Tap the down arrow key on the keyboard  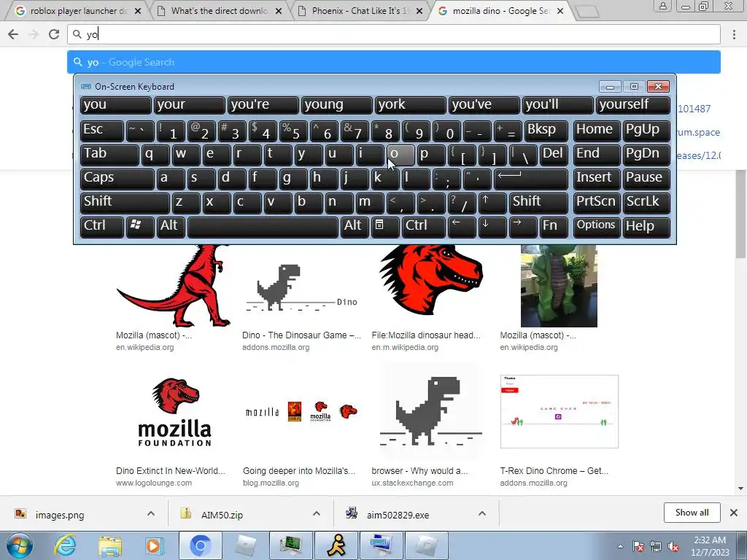tap(492, 227)
